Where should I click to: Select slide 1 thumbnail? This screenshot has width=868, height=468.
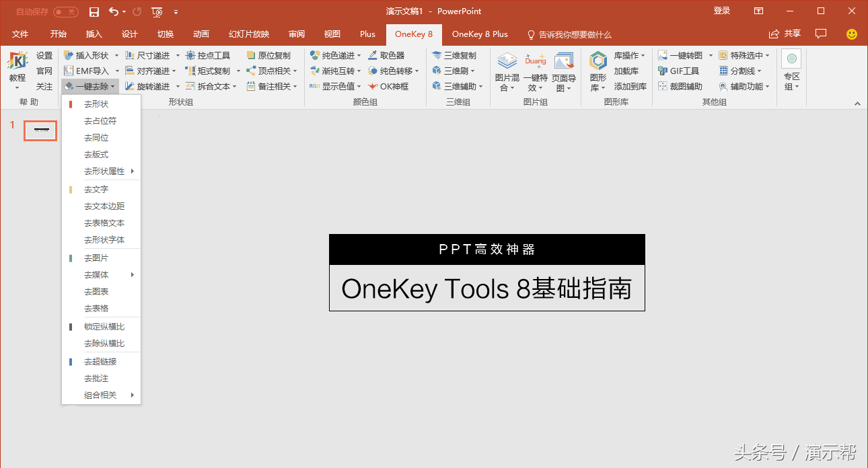coord(40,130)
